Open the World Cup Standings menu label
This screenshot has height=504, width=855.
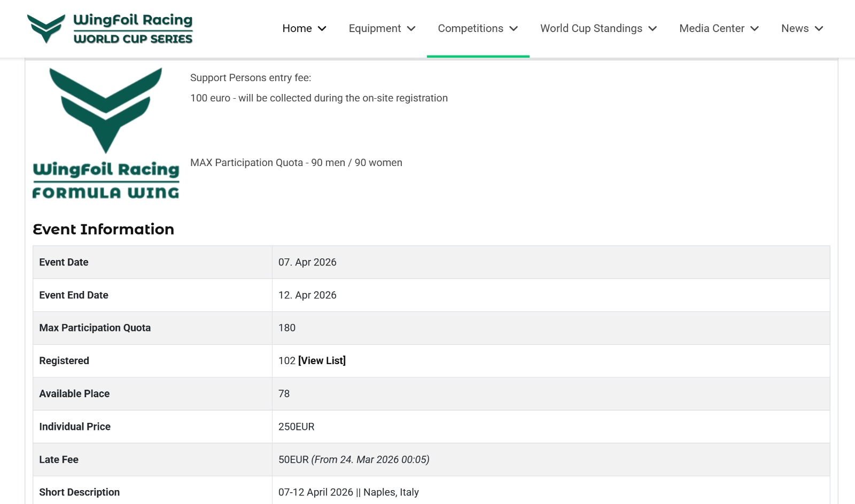tap(591, 28)
